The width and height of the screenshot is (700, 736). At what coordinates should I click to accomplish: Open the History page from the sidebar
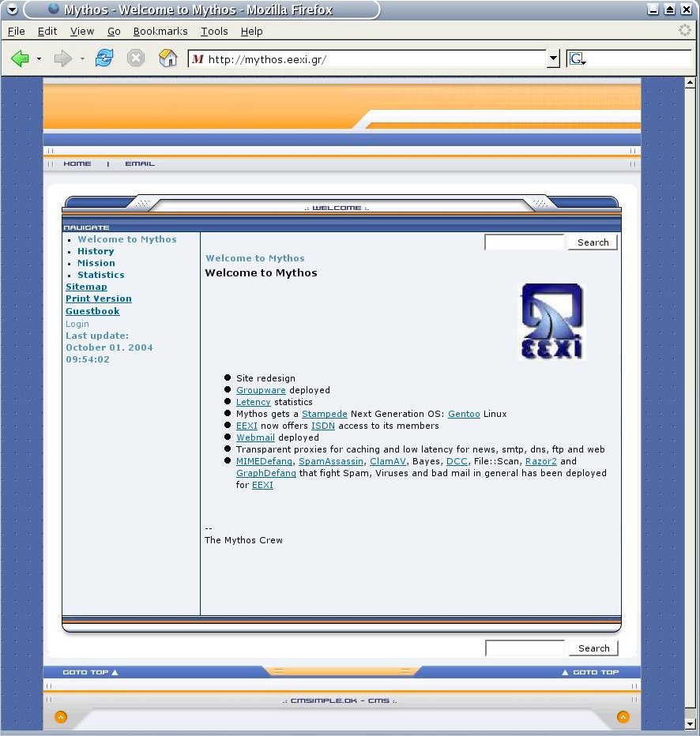(96, 251)
